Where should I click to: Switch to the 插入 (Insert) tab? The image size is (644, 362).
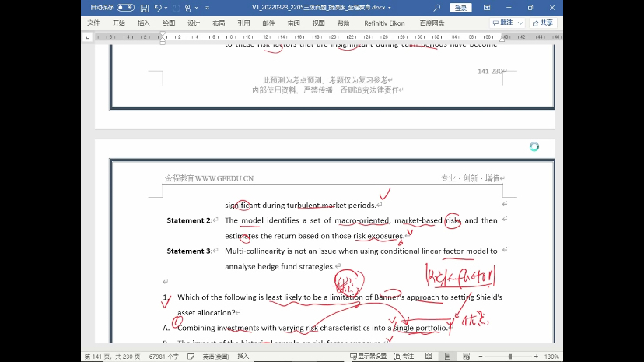click(x=144, y=23)
